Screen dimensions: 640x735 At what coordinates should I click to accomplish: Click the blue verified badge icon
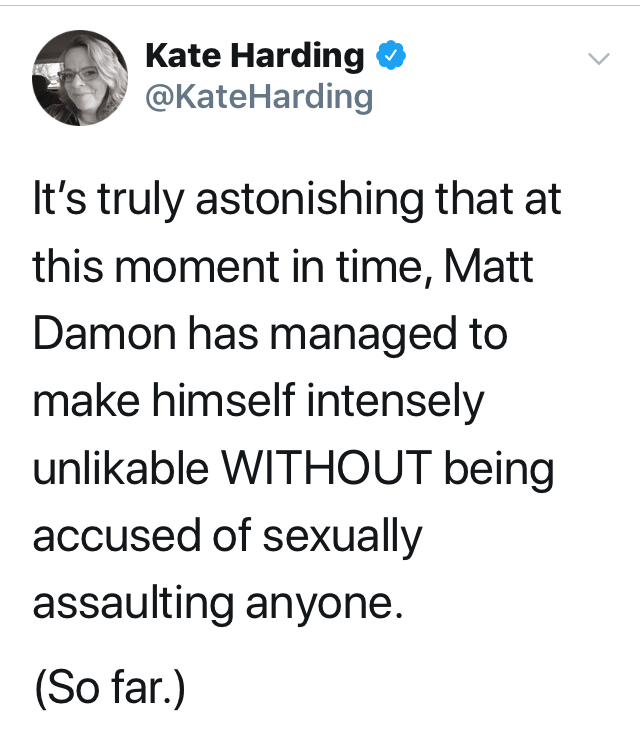tap(391, 56)
